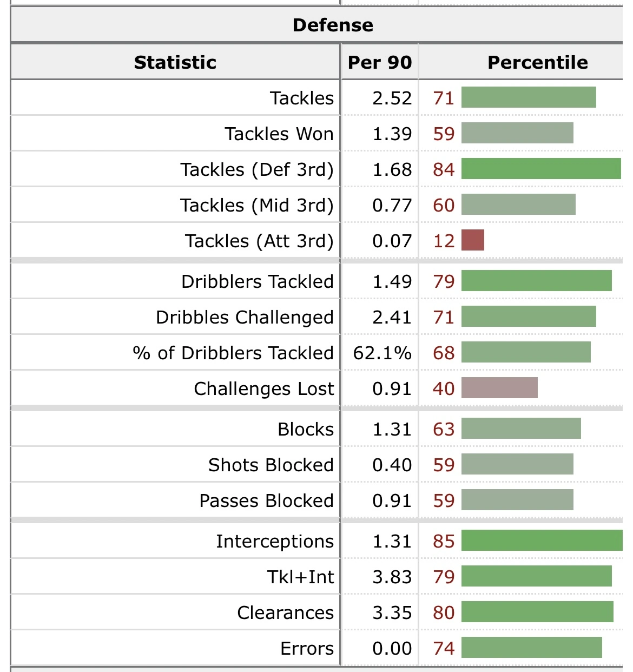The height and width of the screenshot is (672, 633).
Task: Click the Statistic column header
Action: [175, 62]
